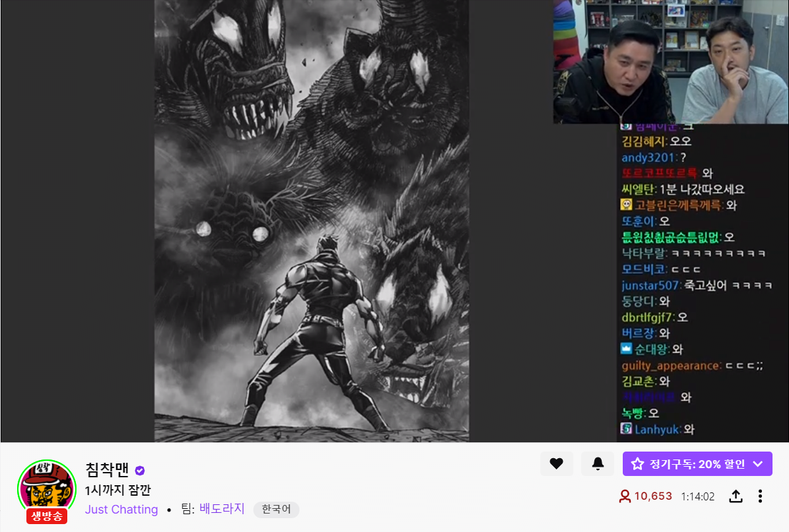
Task: Open the Just Chatting category link
Action: (121, 510)
